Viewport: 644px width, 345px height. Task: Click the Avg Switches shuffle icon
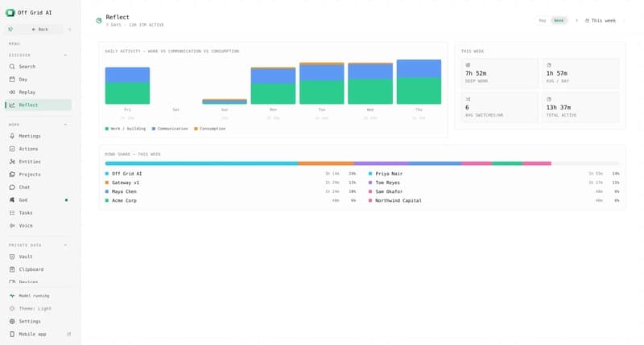pos(468,99)
